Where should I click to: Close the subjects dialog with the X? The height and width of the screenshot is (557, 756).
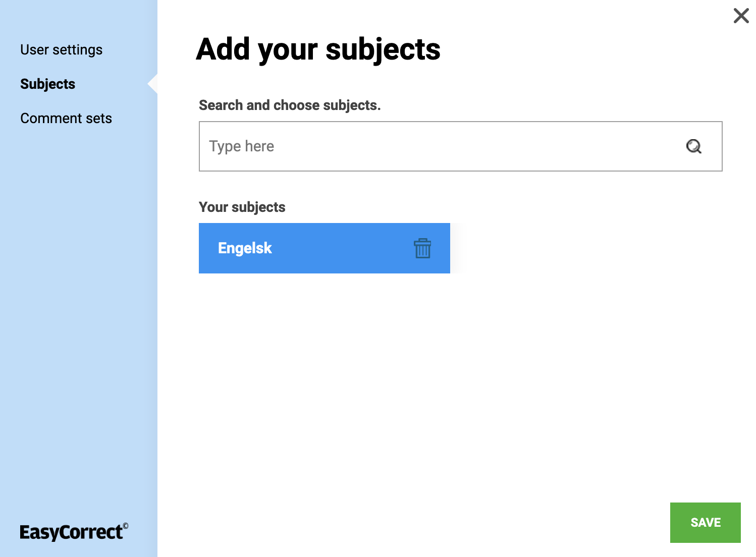tap(741, 16)
